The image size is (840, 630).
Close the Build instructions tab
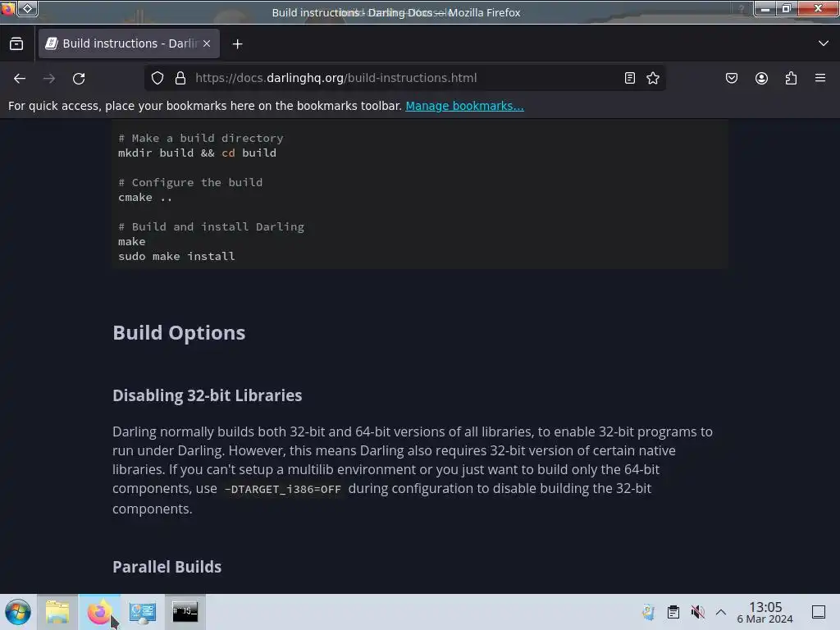tap(207, 43)
